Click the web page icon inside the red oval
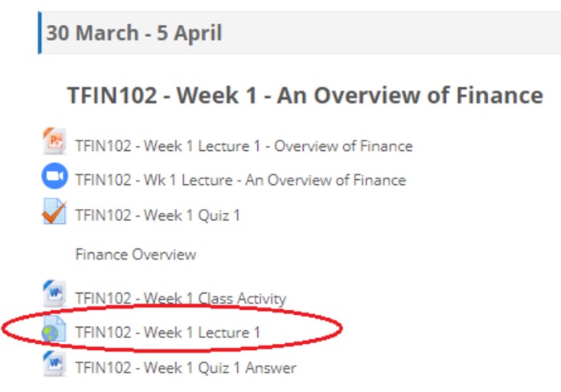Viewport: 561px width, 392px height. tap(54, 329)
